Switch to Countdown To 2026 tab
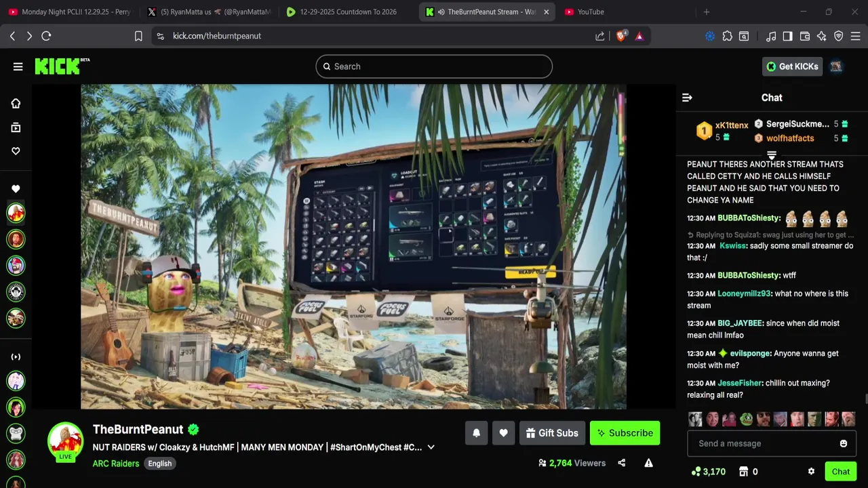 pos(348,12)
